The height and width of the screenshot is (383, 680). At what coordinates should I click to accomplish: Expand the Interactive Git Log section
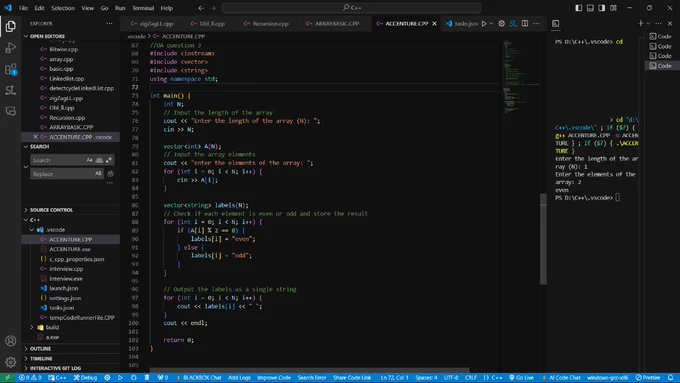(x=55, y=368)
